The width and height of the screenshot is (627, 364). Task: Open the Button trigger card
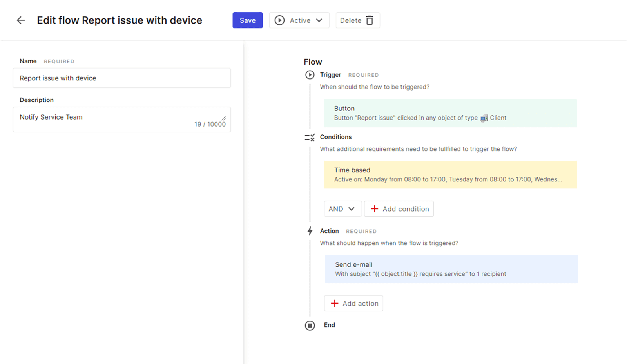450,113
